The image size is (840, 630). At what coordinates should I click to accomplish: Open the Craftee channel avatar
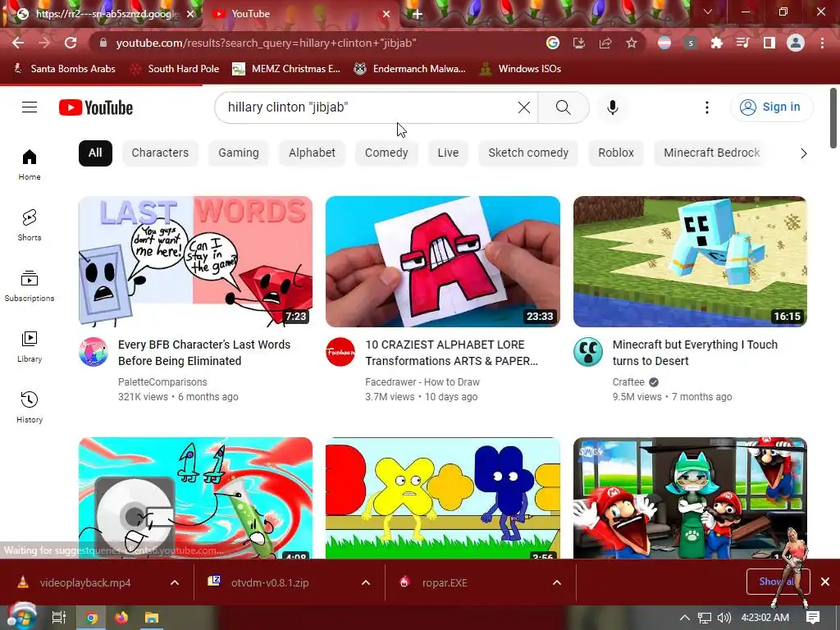pos(587,352)
